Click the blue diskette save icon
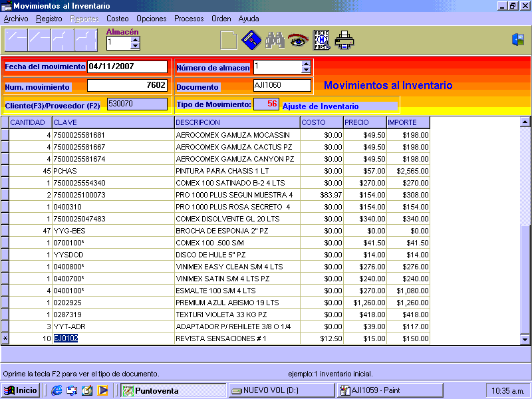This screenshot has width=532, height=399. pos(250,41)
